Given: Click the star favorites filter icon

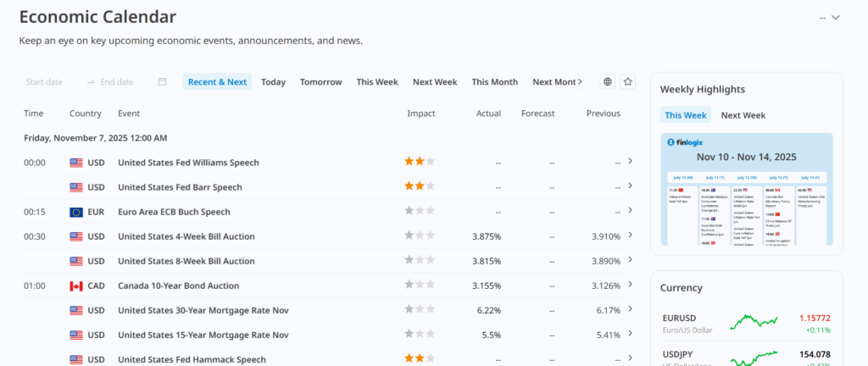Looking at the screenshot, I should [628, 82].
